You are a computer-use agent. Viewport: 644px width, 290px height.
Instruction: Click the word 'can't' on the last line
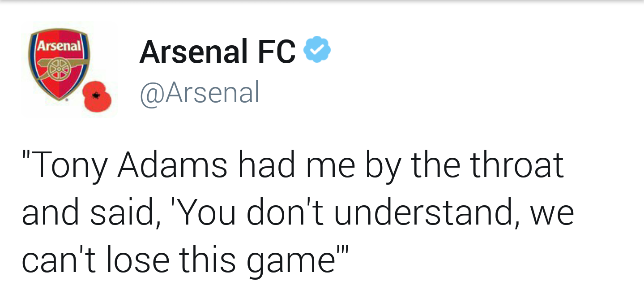tap(59, 260)
